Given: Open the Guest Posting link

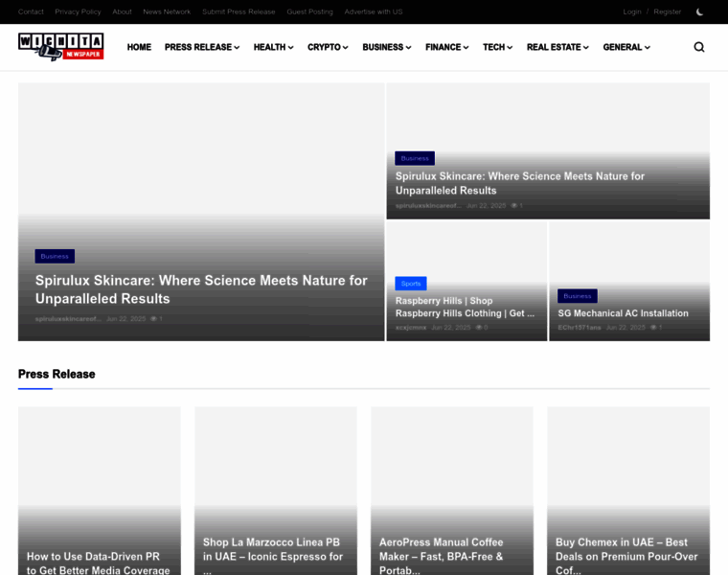Looking at the screenshot, I should click(x=309, y=11).
